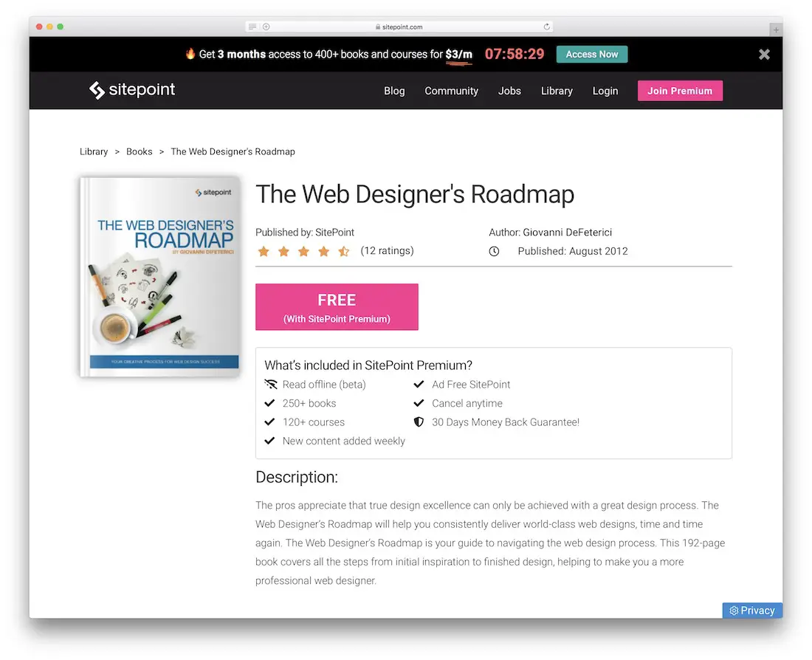This screenshot has height=660, width=812.
Task: Click the checkmark beside Ad Free SitePoint
Action: [x=419, y=385]
